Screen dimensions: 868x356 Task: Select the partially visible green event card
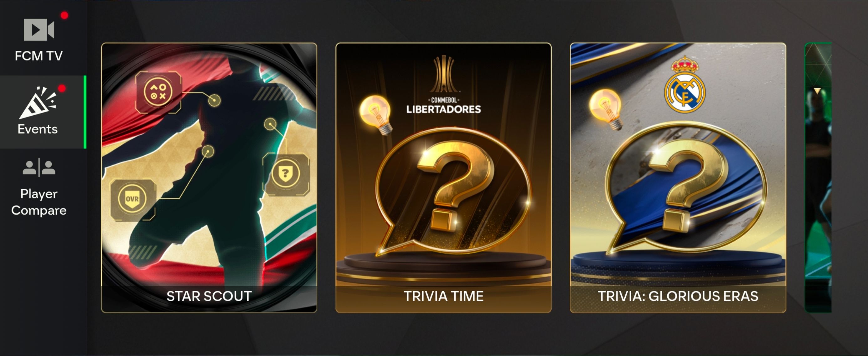(x=818, y=178)
